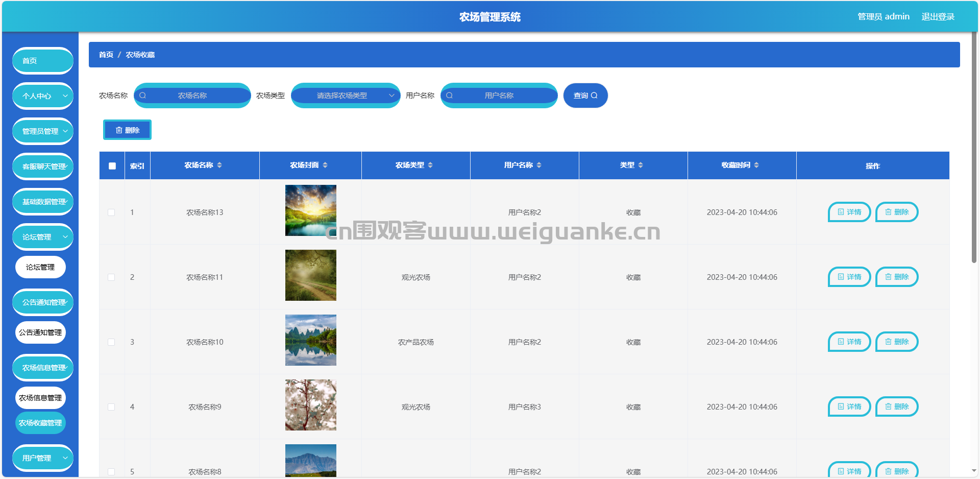Expand the 基础数据管理 sidebar menu
The height and width of the screenshot is (479, 980).
coord(43,202)
